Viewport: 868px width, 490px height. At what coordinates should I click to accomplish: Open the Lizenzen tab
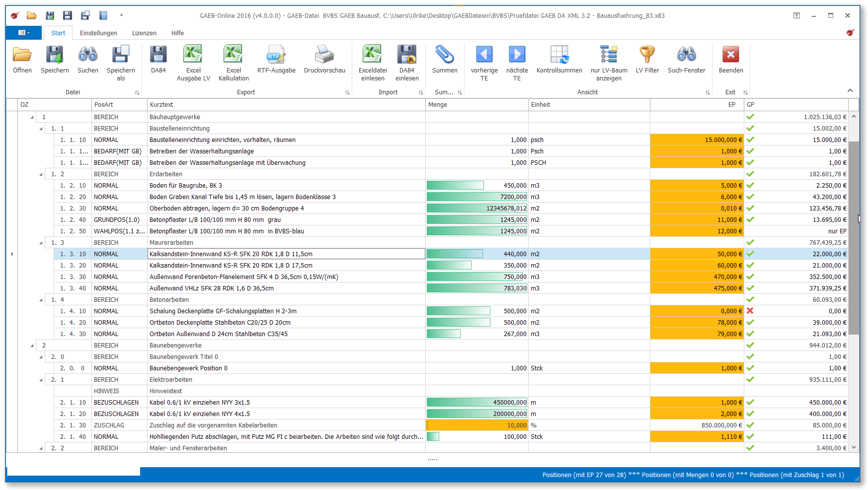(144, 33)
